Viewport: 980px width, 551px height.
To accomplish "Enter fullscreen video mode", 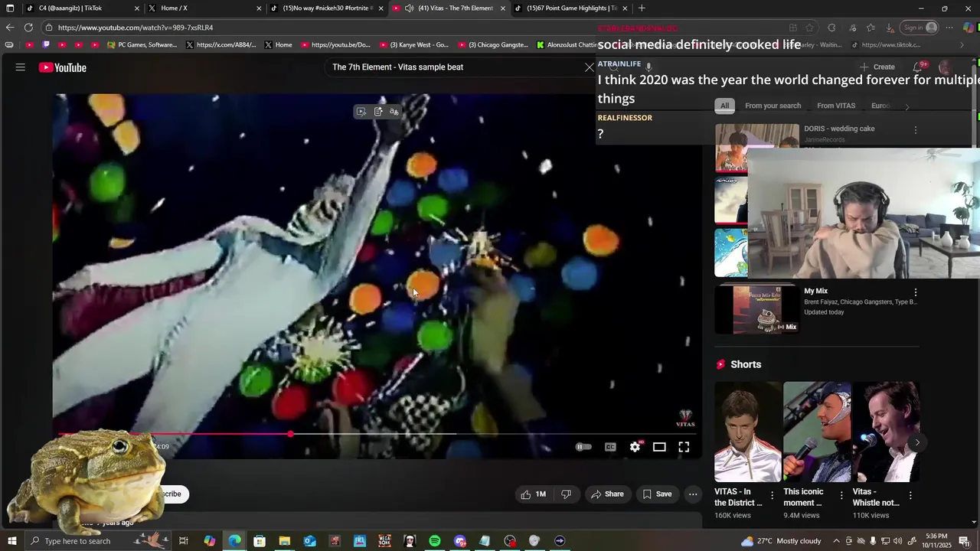I will pos(684,447).
